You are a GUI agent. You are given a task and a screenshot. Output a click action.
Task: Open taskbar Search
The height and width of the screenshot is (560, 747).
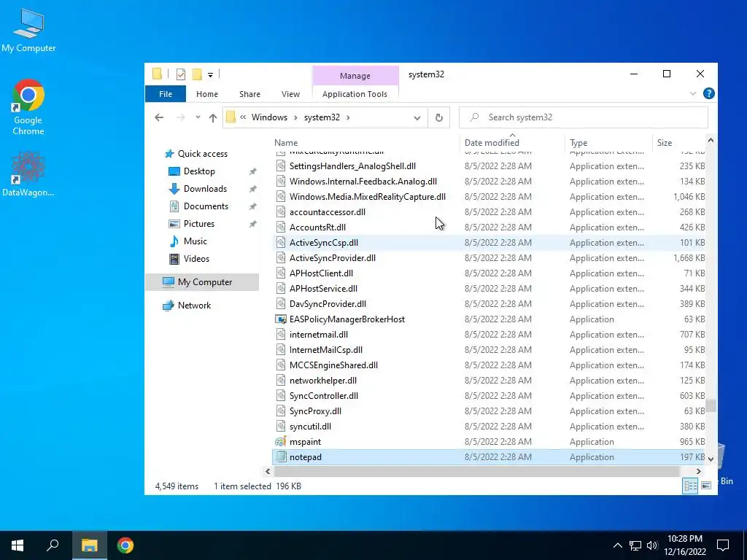pos(53,545)
